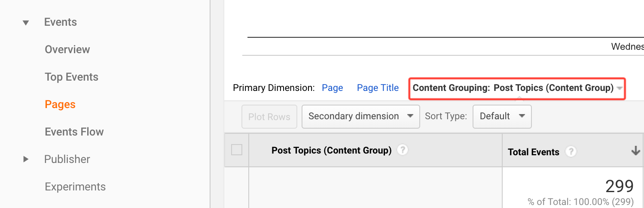The image size is (644, 208).
Task: Open Sort Type Default dropdown
Action: (x=502, y=116)
